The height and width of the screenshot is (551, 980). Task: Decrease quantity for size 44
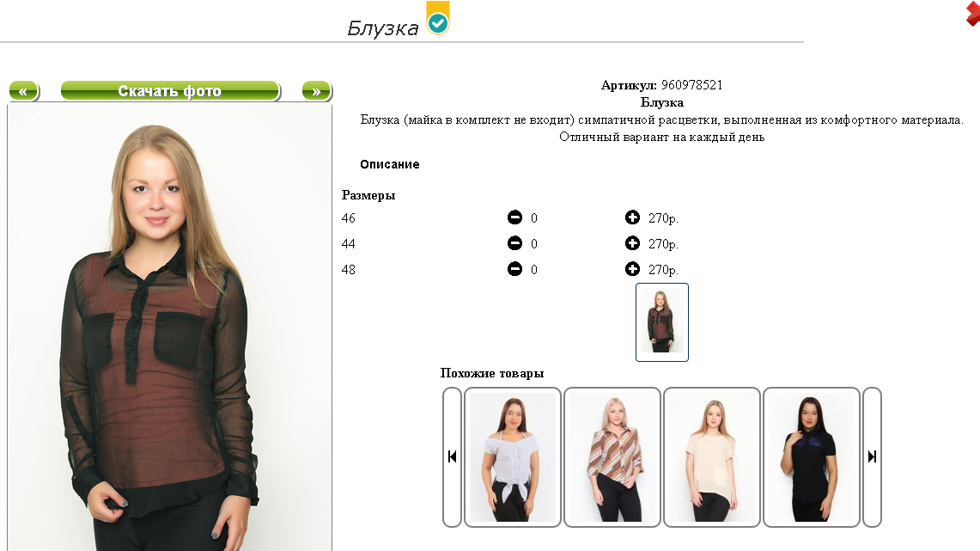click(x=514, y=243)
